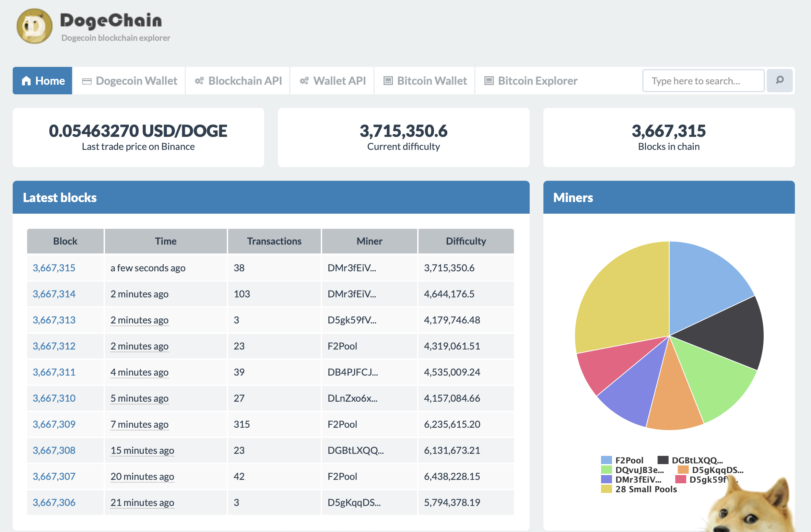Click the 0.05463270 USD/DOGE price
This screenshot has width=811, height=532.
(138, 131)
